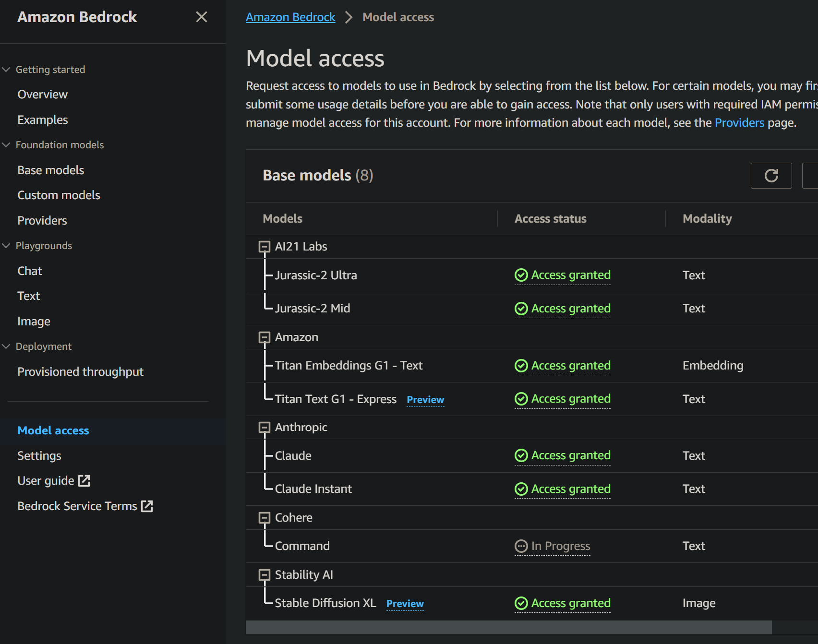Screen dimensions: 818x644
Task: Click Amazon Bedrock breadcrumb link
Action: tap(290, 17)
